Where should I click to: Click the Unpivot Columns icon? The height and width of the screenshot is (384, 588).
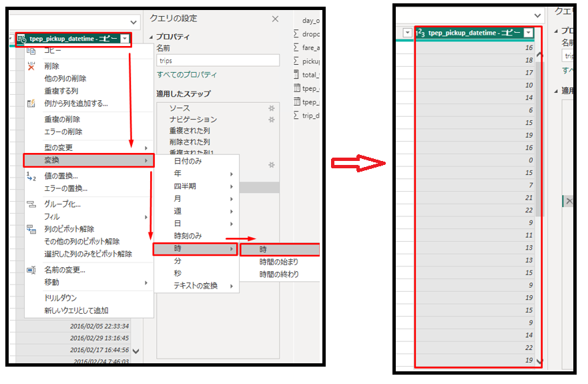[31, 229]
